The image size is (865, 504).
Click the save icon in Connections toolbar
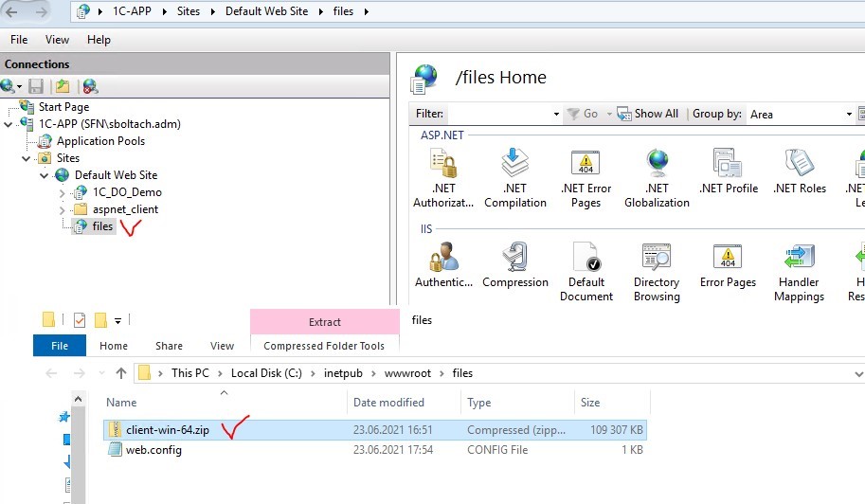click(36, 86)
